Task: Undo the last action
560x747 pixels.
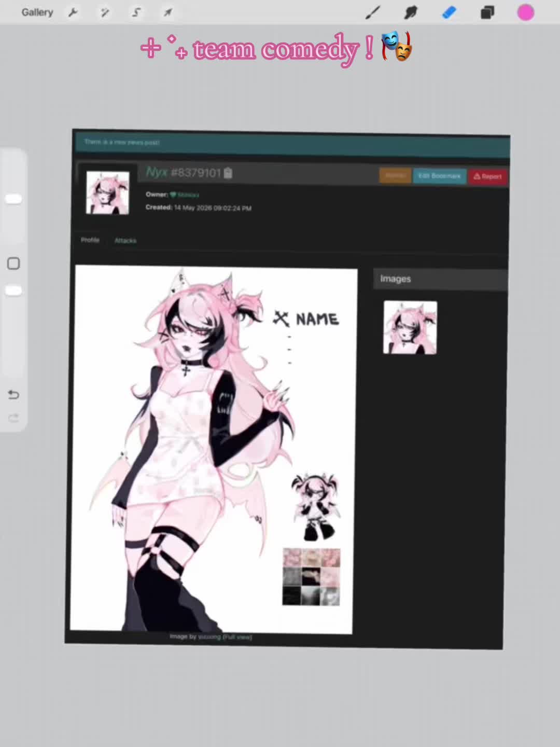Action: click(x=13, y=395)
